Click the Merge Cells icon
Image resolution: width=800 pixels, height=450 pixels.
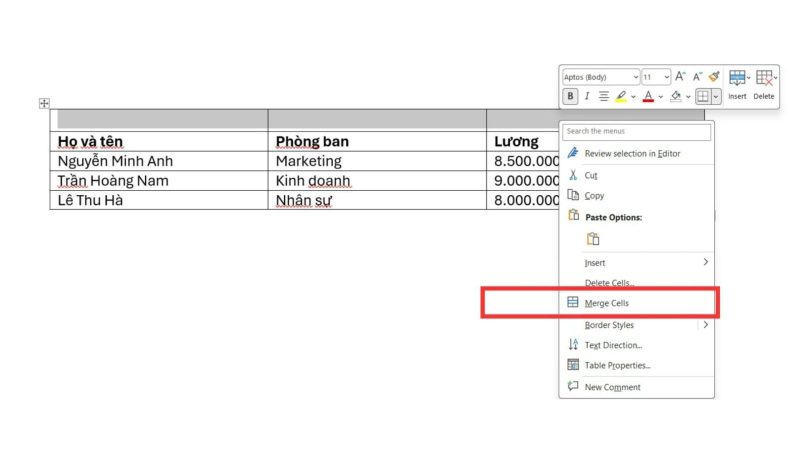coord(573,303)
